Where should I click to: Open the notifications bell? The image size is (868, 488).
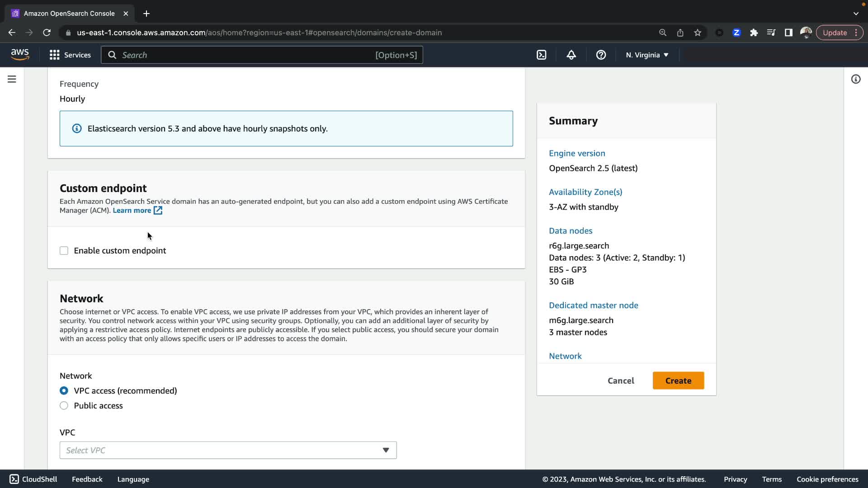click(x=571, y=55)
